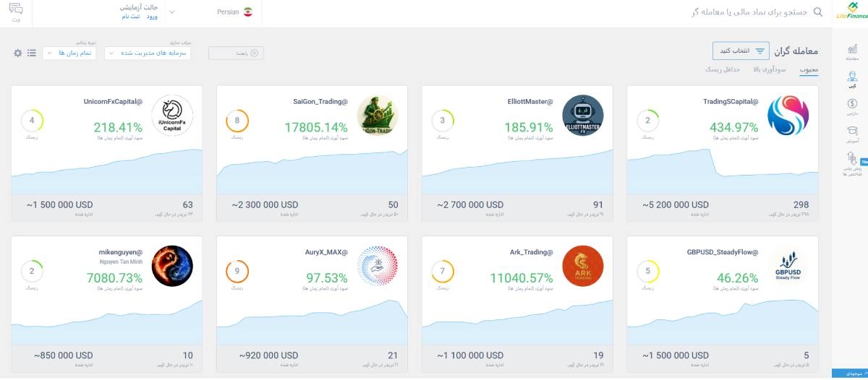This screenshot has width=868, height=380.
Task: Open the chat icon in top corner
Action: [16, 12]
